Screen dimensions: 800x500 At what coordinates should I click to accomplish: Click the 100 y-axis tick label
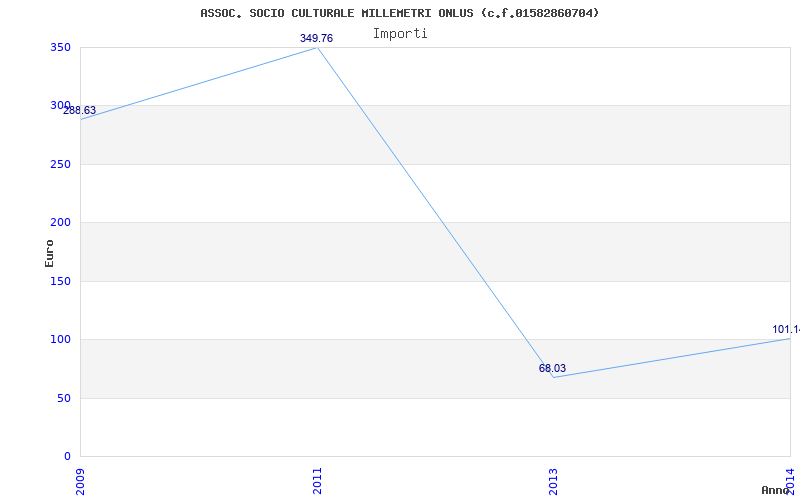60,339
